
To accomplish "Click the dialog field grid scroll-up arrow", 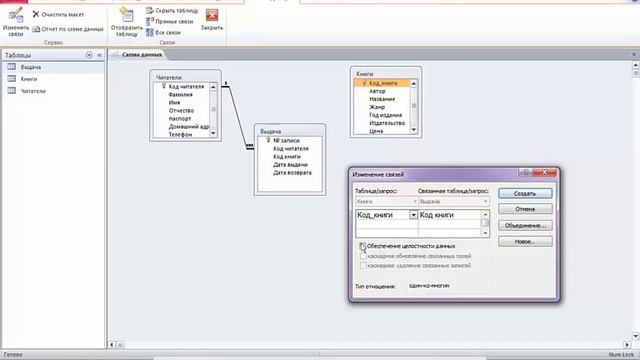I will (x=485, y=214).
